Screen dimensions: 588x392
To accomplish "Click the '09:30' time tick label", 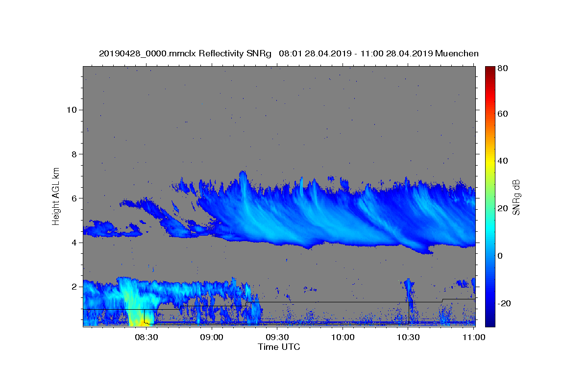I will [277, 337].
